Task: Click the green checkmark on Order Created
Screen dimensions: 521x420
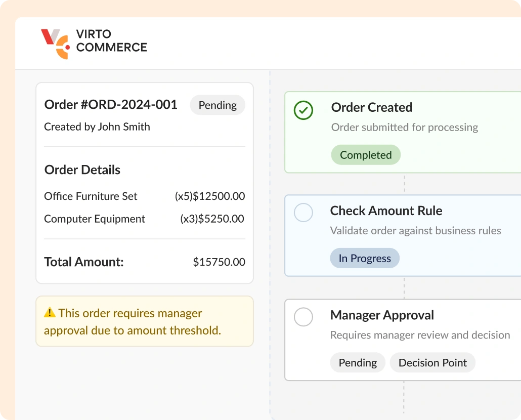Action: [x=303, y=110]
